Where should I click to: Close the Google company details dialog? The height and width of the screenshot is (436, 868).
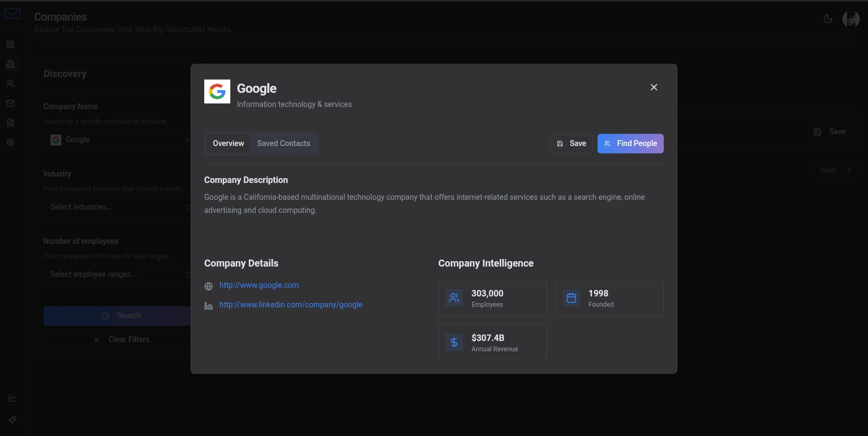coord(654,87)
